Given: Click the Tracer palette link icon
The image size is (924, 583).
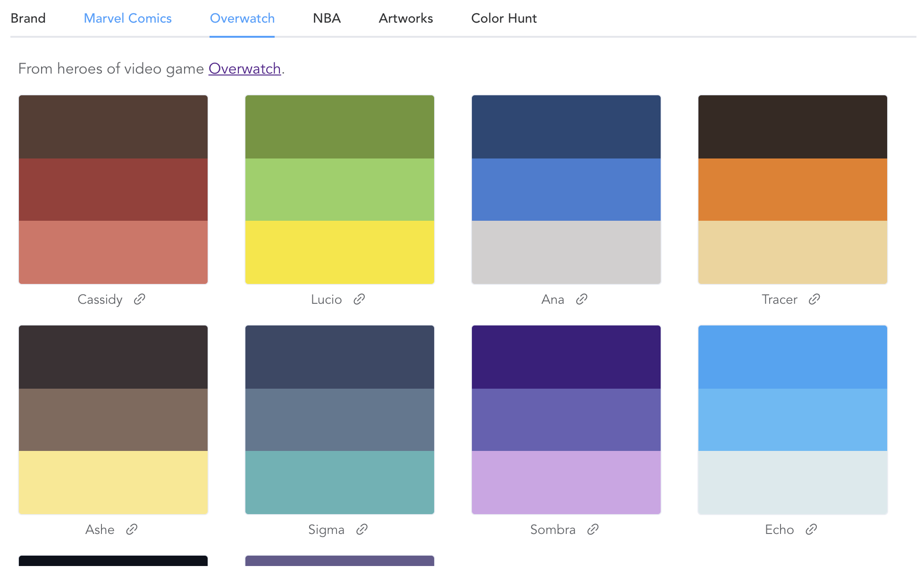Looking at the screenshot, I should [x=814, y=299].
